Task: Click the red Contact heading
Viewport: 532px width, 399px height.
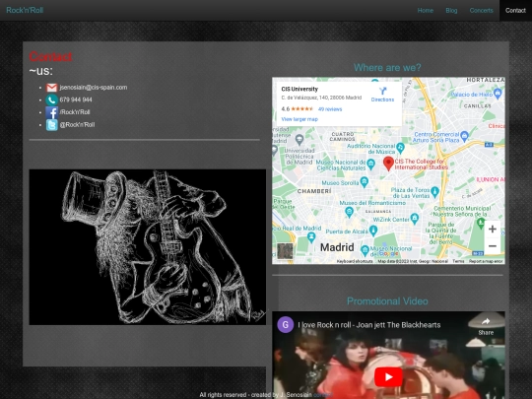Action: click(50, 57)
